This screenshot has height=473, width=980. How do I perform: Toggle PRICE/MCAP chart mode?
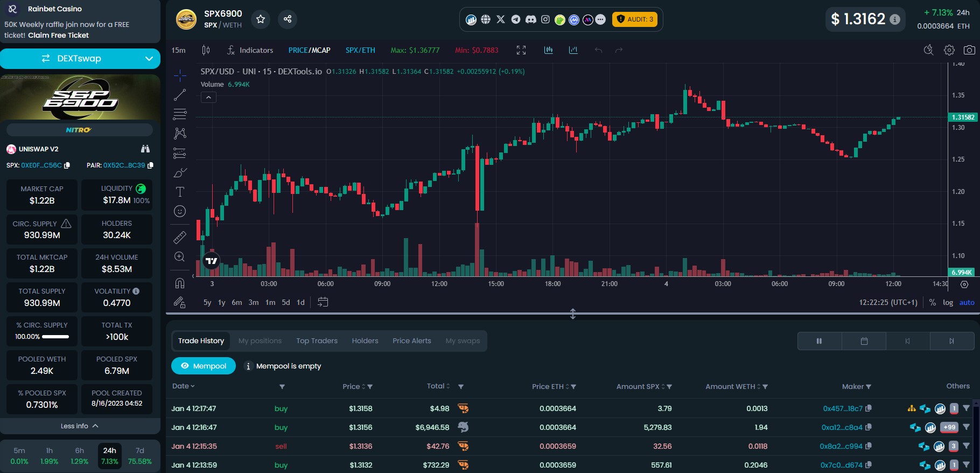pos(309,50)
